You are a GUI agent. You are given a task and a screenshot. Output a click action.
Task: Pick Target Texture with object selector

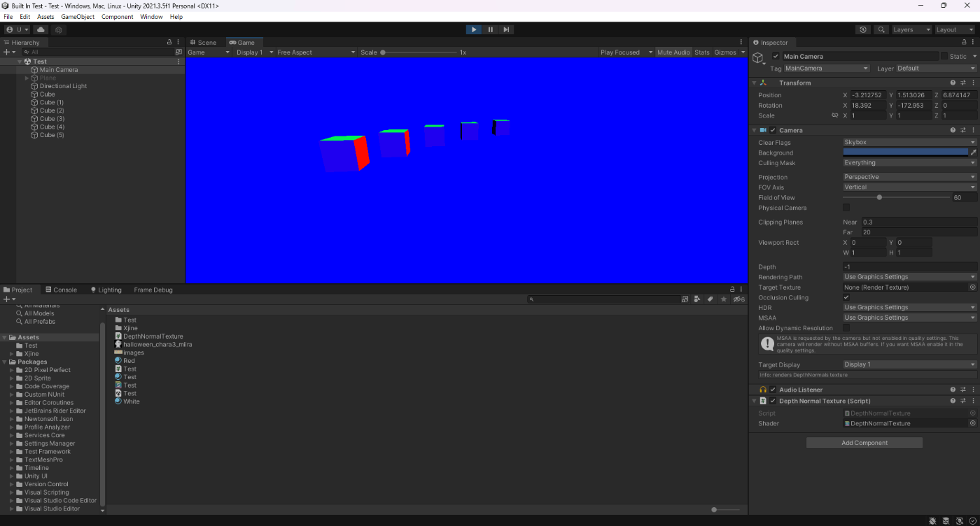coord(972,287)
